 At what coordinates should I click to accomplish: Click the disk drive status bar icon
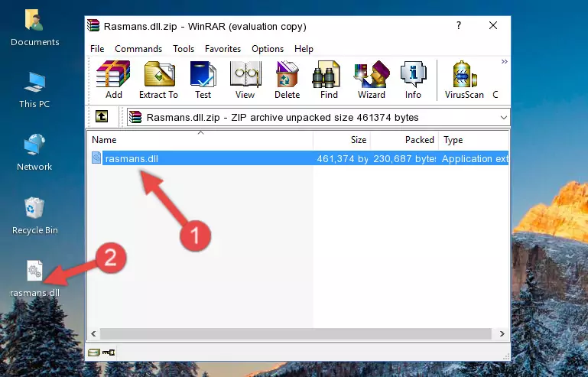94,353
